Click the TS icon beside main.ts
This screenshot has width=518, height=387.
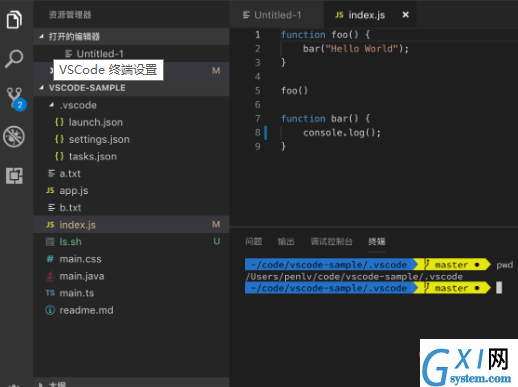[x=50, y=293]
